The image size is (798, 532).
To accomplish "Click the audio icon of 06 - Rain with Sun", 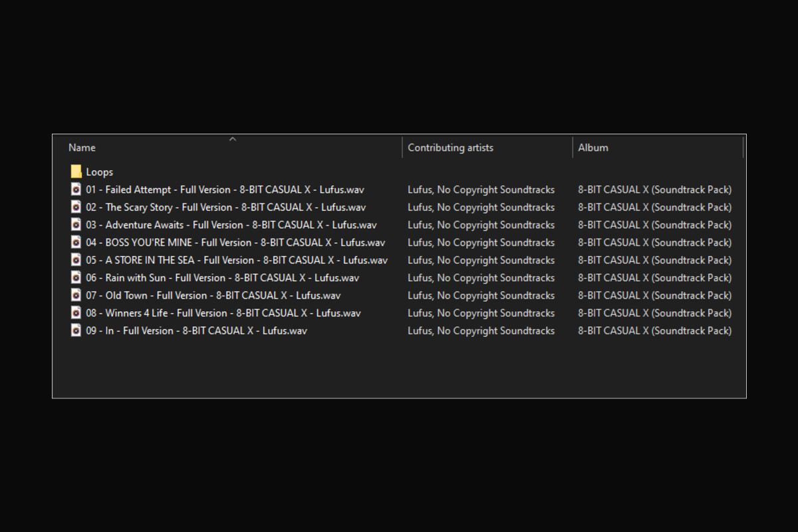I will pyautogui.click(x=76, y=277).
